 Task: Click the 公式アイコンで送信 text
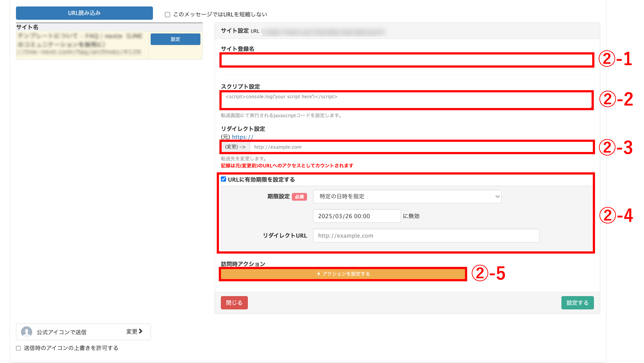[62, 332]
